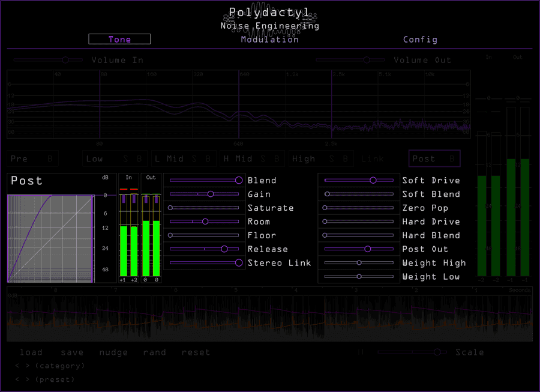
Task: Click the Soft Blend slider handle
Action: (327, 194)
